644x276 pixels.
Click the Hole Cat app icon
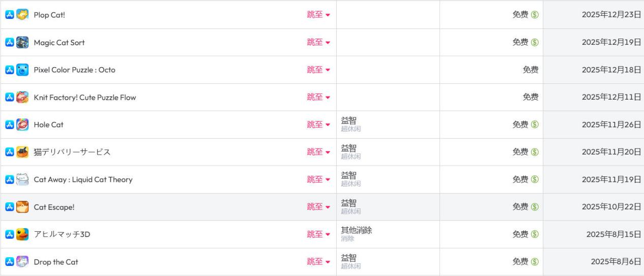coord(22,125)
